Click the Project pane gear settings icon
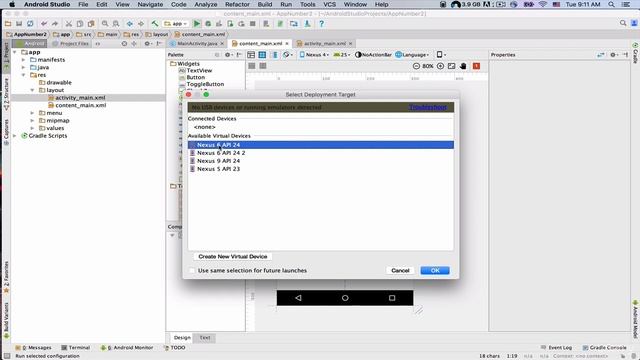The height and width of the screenshot is (360, 640). click(x=148, y=44)
